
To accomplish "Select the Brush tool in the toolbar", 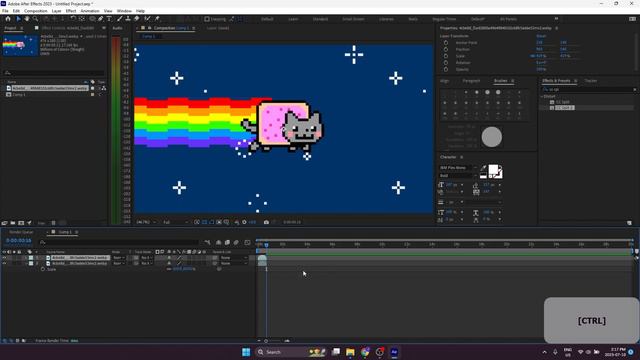I will point(120,19).
